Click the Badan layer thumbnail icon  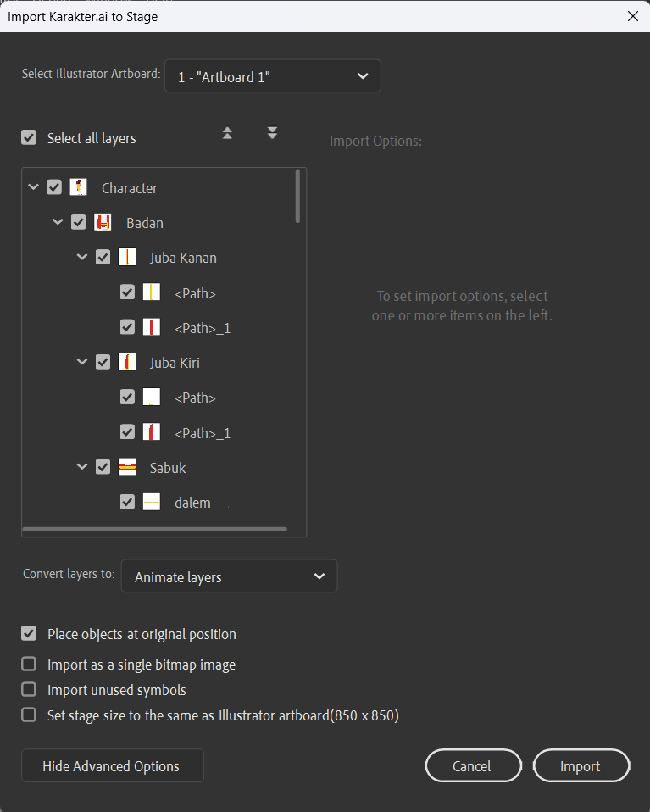point(103,222)
